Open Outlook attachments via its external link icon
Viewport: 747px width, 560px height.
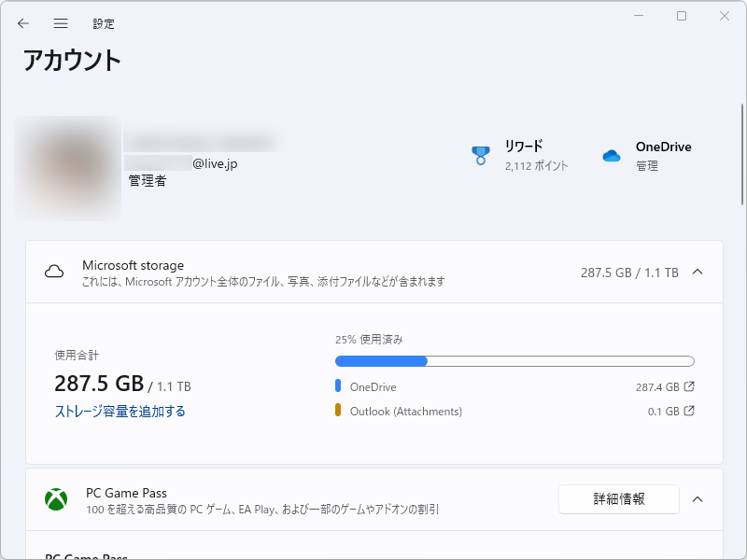(x=688, y=411)
